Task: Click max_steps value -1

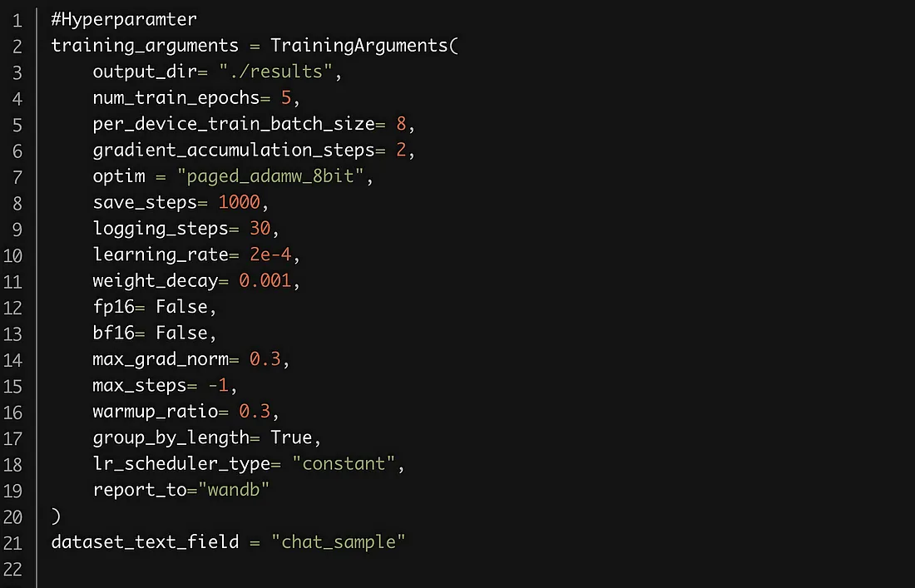Action: pos(218,385)
